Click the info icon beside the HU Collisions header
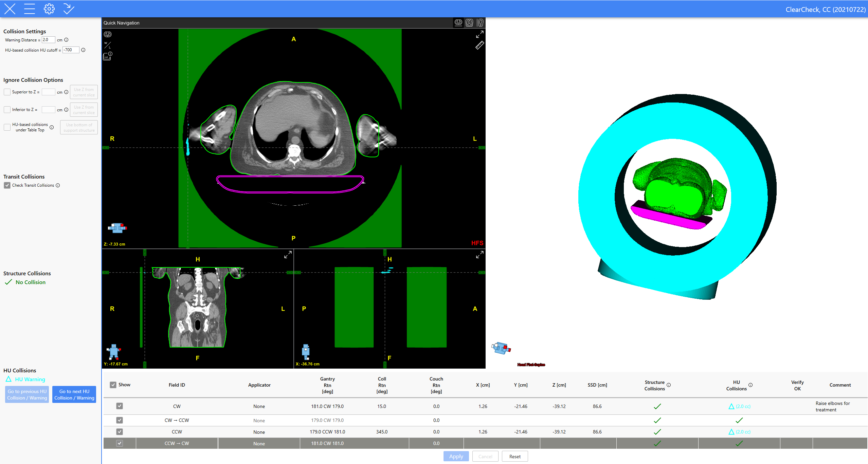This screenshot has width=868, height=464. tap(751, 385)
